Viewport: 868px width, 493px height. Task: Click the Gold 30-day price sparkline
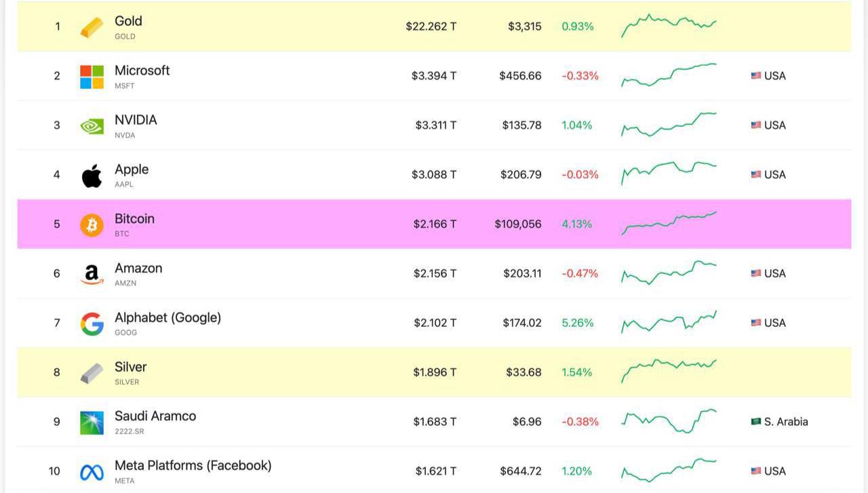(669, 26)
